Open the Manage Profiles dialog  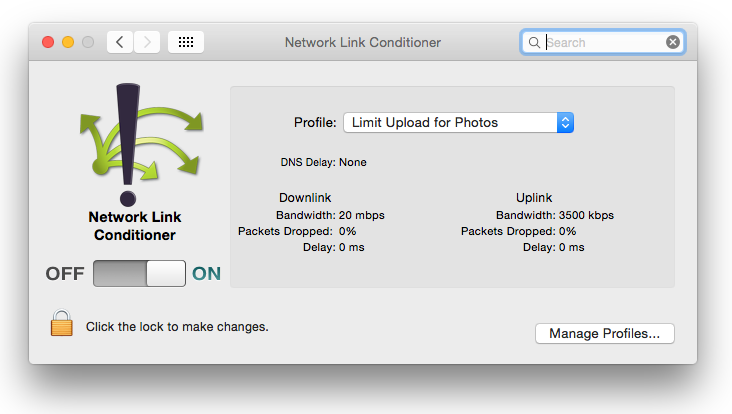(x=604, y=334)
